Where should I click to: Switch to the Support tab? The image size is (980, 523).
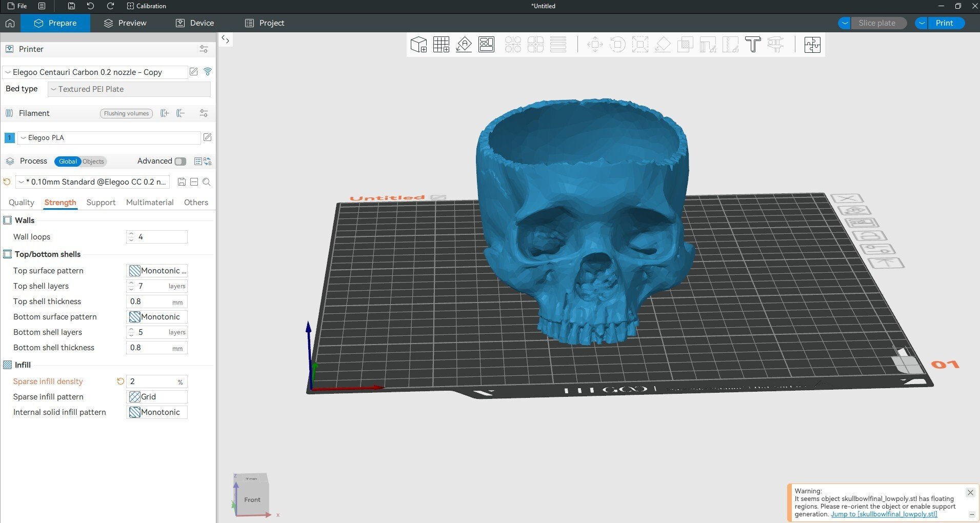pos(101,203)
